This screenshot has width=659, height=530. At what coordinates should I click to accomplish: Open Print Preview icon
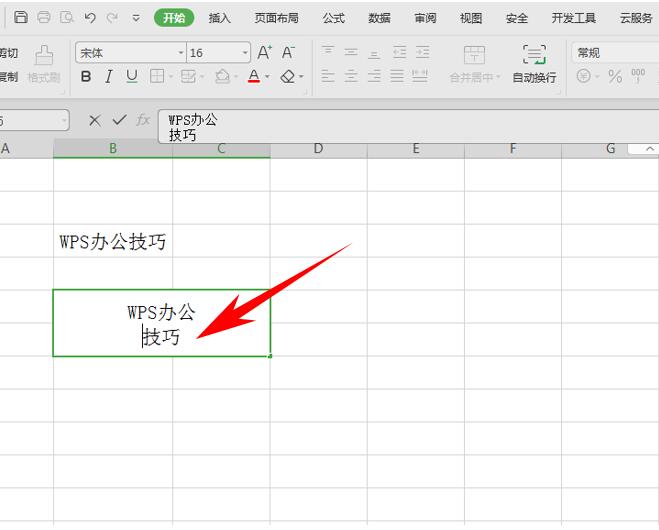(x=66, y=17)
